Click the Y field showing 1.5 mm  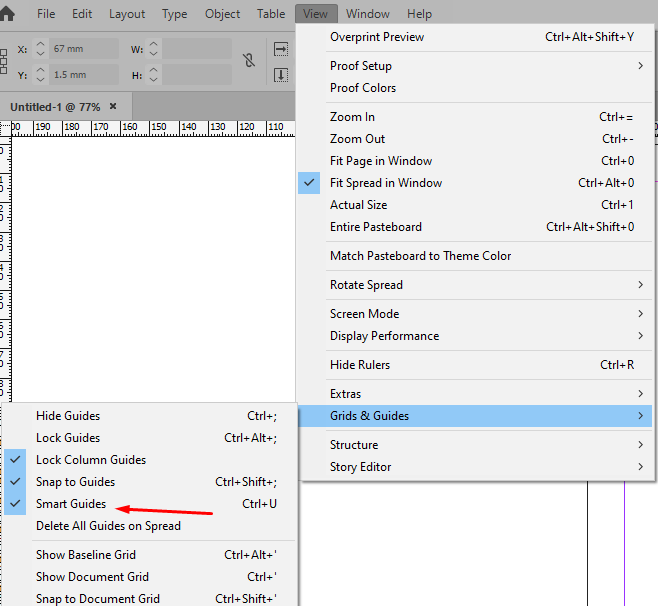click(84, 75)
